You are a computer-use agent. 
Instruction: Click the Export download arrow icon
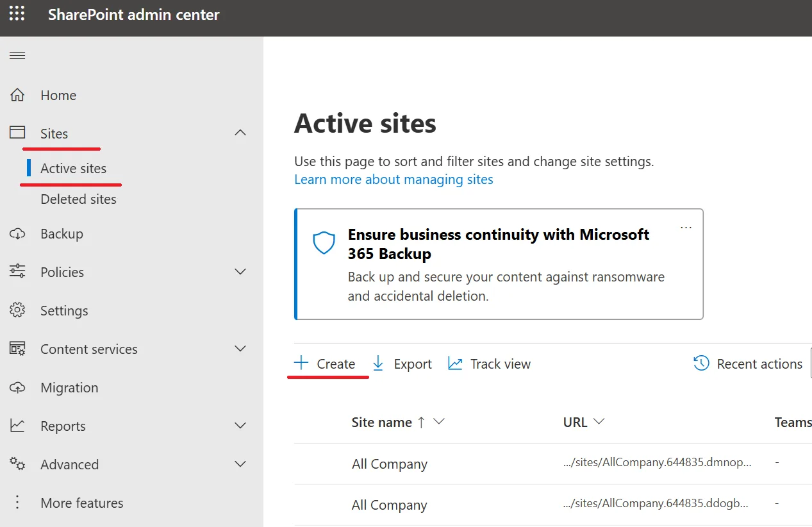(378, 364)
